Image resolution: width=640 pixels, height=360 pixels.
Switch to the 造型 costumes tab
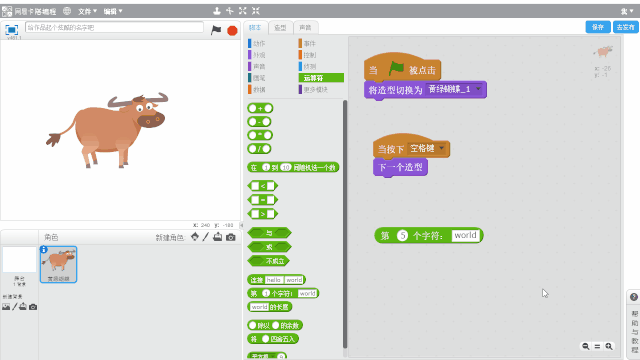(x=280, y=27)
